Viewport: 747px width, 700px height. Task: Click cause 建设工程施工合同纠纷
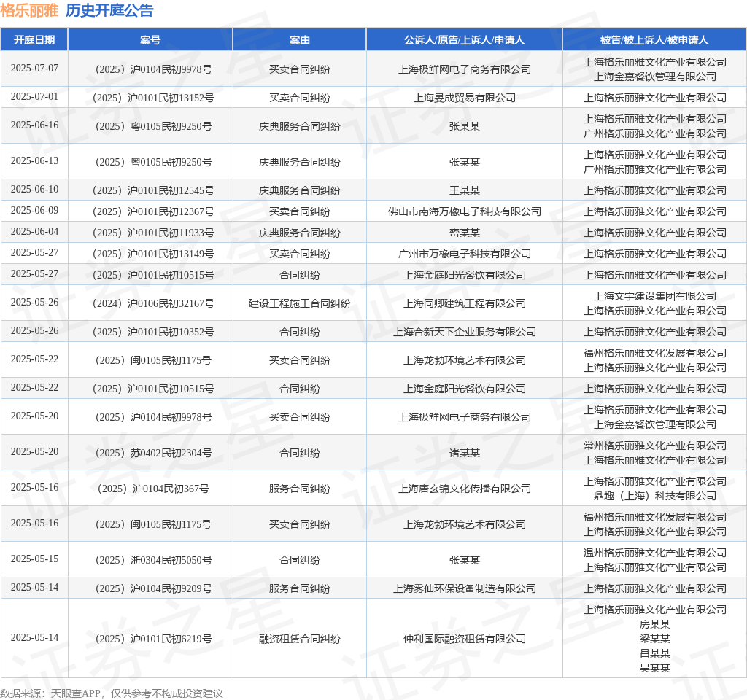tap(300, 303)
